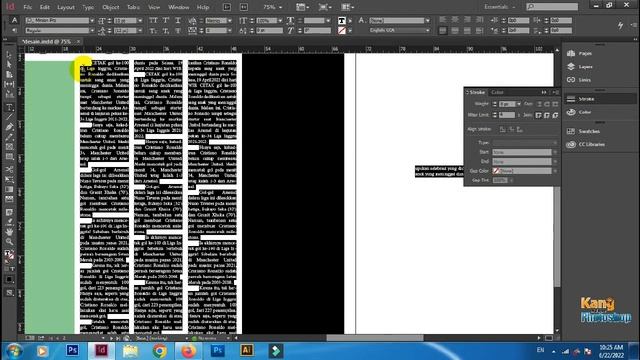Toggle Strikethrough formatting
The width and height of the screenshot is (640, 360).
coord(178,31)
